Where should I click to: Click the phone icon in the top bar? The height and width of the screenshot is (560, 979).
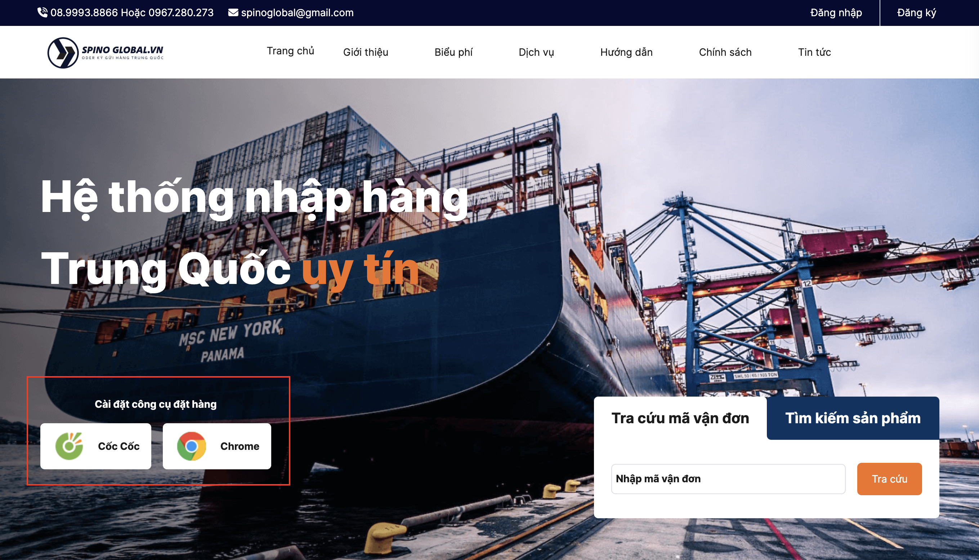pos(43,12)
